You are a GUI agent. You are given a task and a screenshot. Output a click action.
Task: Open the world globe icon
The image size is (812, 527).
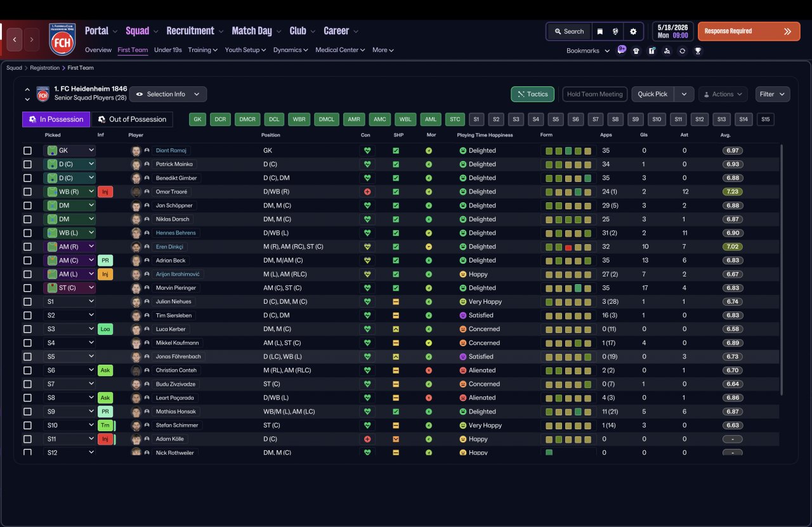(x=615, y=31)
